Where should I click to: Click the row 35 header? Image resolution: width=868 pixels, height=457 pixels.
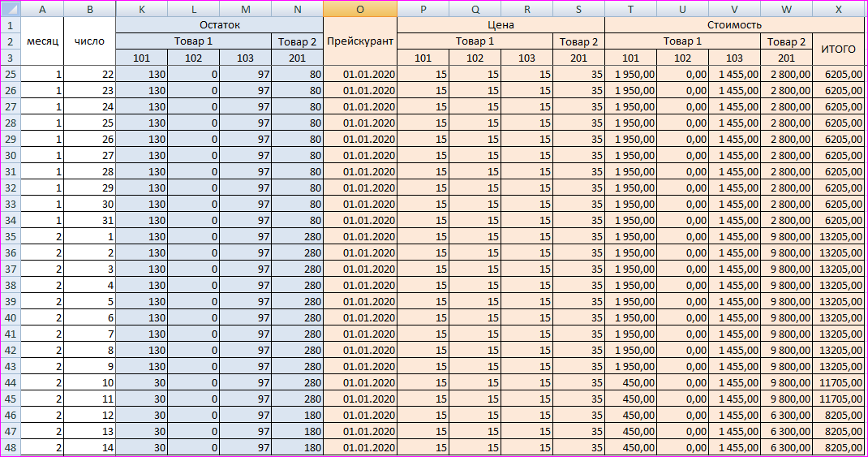pyautogui.click(x=10, y=236)
